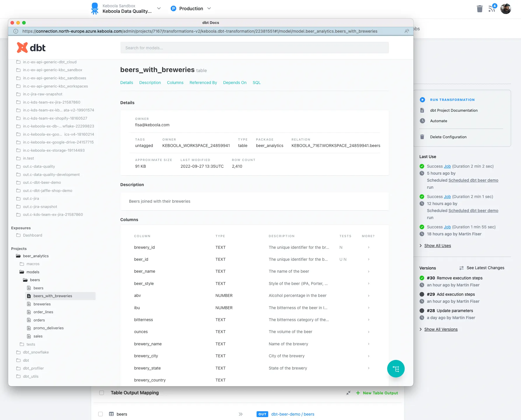Image resolution: width=521 pixels, height=420 pixels.
Task: Click the site info icon in address bar
Action: click(x=16, y=31)
